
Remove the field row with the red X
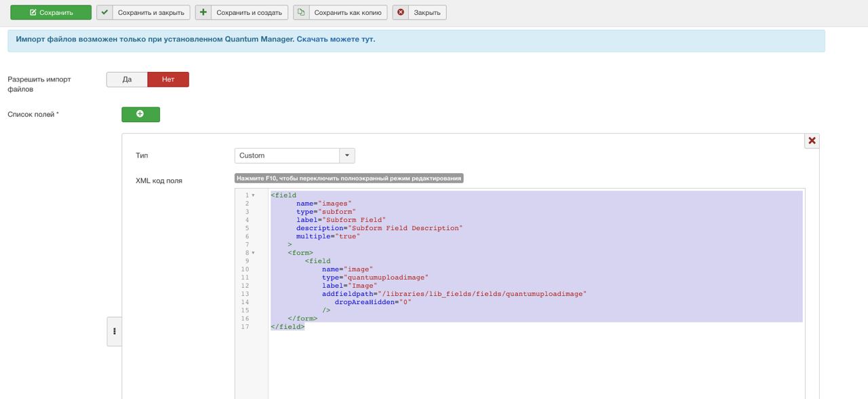coord(812,140)
